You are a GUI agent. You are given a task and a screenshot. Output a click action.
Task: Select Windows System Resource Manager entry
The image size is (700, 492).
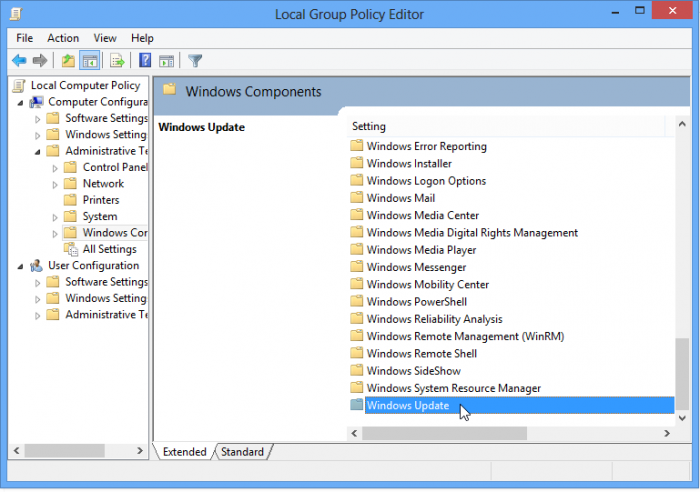coord(454,388)
